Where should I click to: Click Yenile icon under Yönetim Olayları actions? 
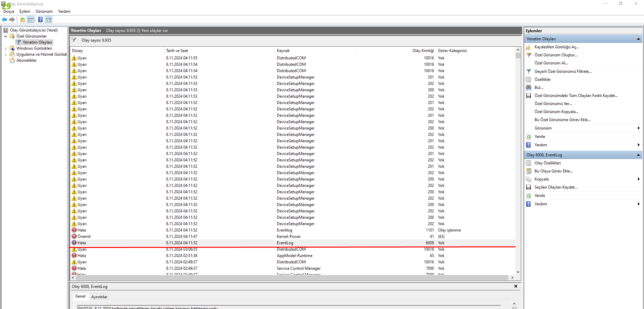pyautogui.click(x=529, y=137)
